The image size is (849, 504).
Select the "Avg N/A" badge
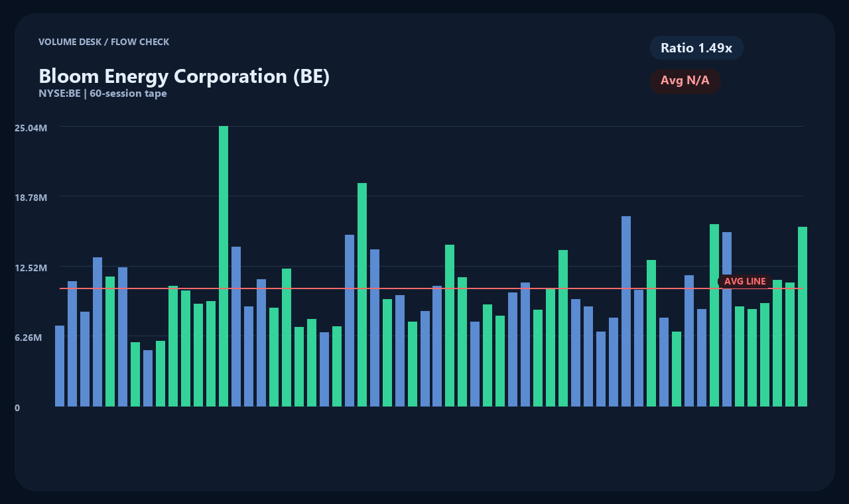tap(685, 81)
